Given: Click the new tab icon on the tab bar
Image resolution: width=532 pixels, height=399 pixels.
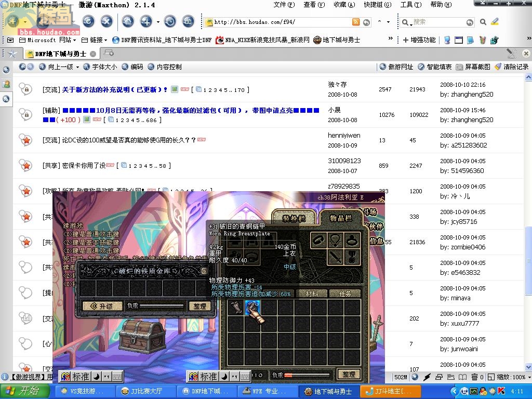Looking at the screenshot, I should point(109,53).
